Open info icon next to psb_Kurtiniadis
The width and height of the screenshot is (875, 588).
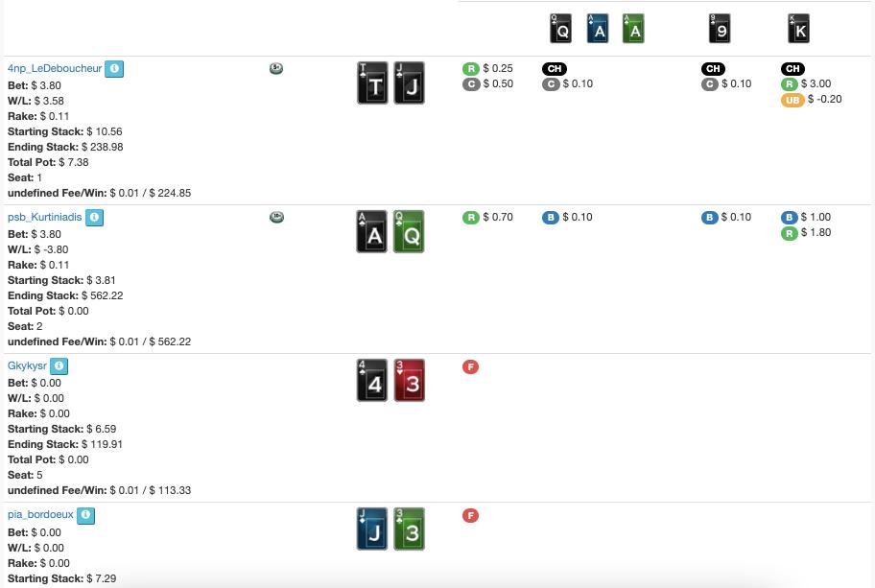click(x=94, y=218)
